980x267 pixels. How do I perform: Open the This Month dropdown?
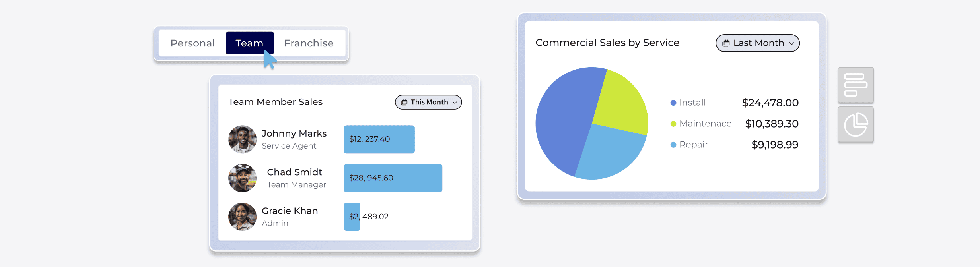click(428, 102)
